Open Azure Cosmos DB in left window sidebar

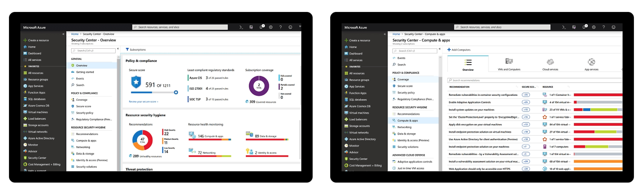pos(36,106)
